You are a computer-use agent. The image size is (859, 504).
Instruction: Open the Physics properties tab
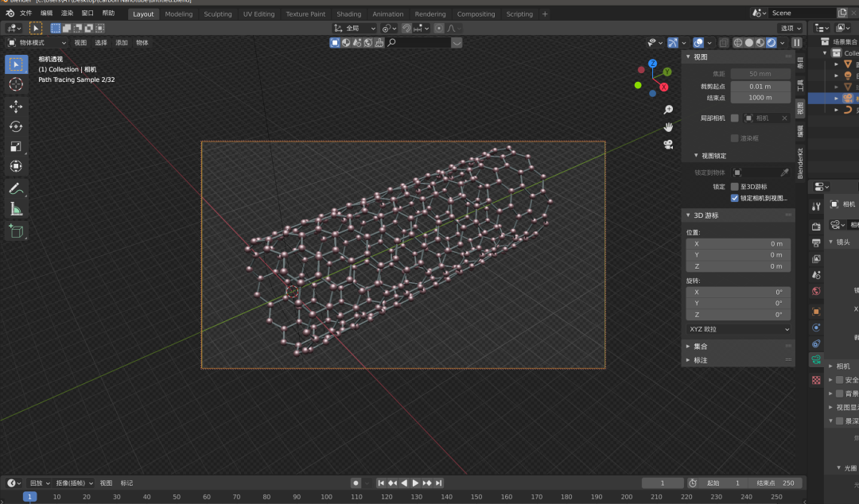(x=816, y=328)
